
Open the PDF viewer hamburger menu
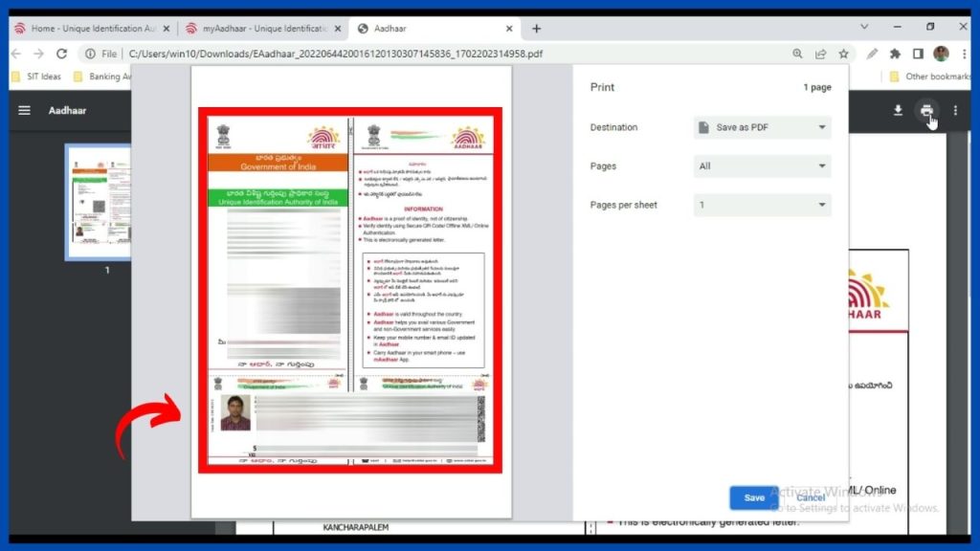(24, 109)
